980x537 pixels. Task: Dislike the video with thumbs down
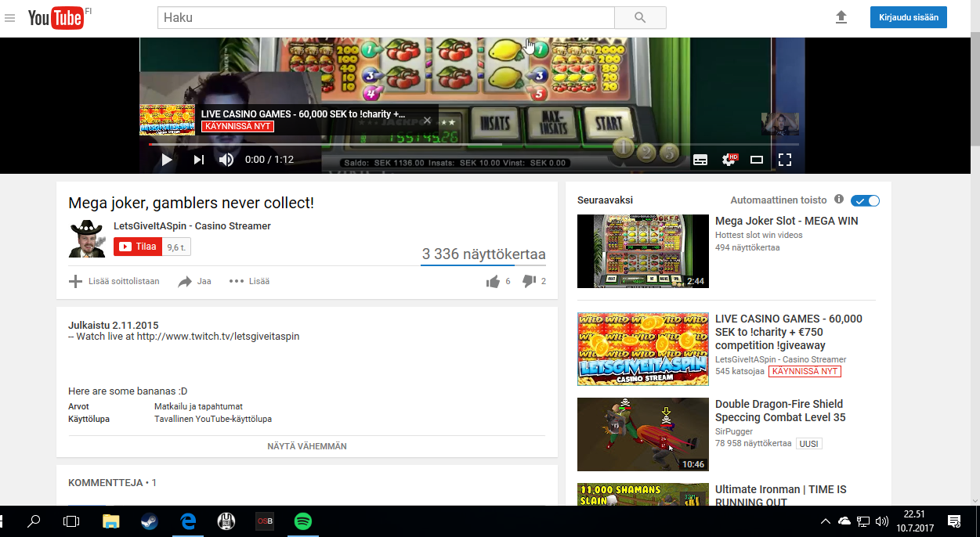[x=529, y=281]
